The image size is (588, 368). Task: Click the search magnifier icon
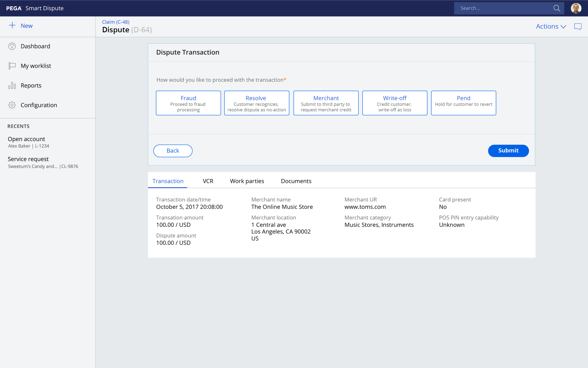[557, 8]
